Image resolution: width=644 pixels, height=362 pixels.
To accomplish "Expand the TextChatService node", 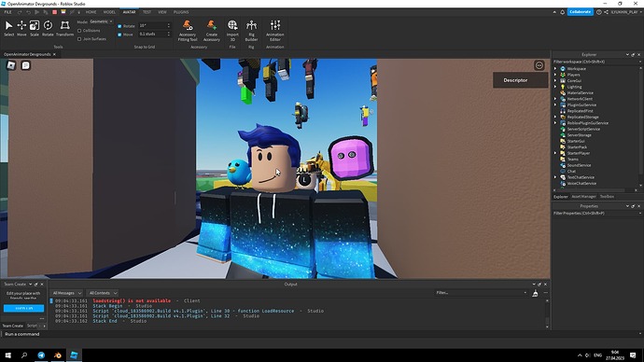I will (555, 177).
